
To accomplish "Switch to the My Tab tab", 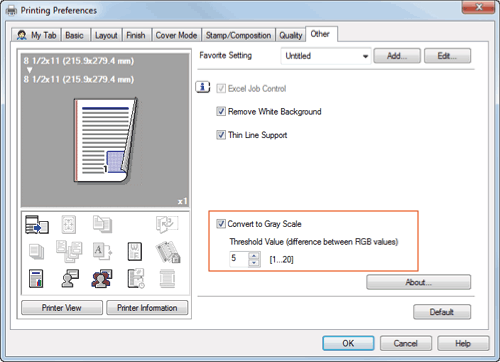I will [36, 35].
